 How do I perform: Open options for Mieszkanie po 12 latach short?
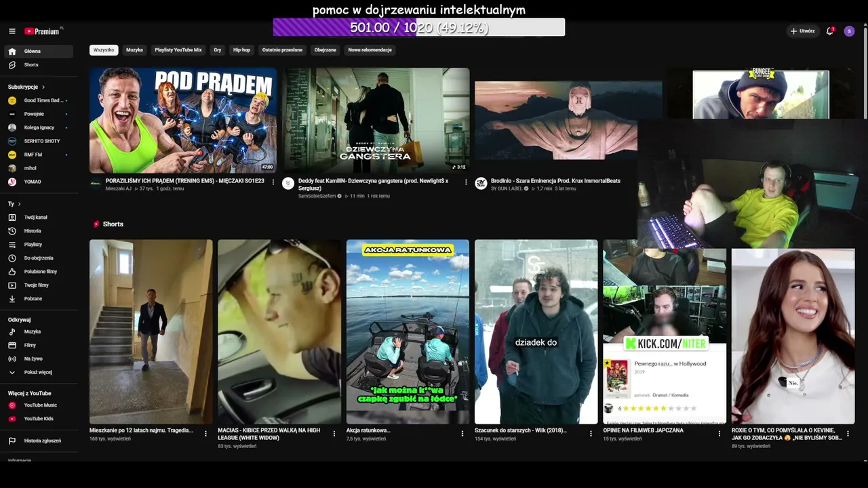pos(205,434)
